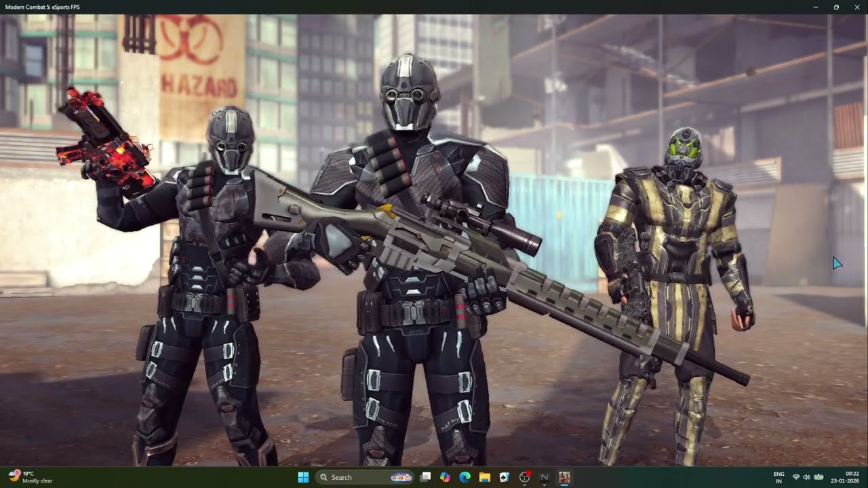Image resolution: width=868 pixels, height=488 pixels.
Task: Open Microsoft Edge from the taskbar
Action: pyautogui.click(x=465, y=477)
